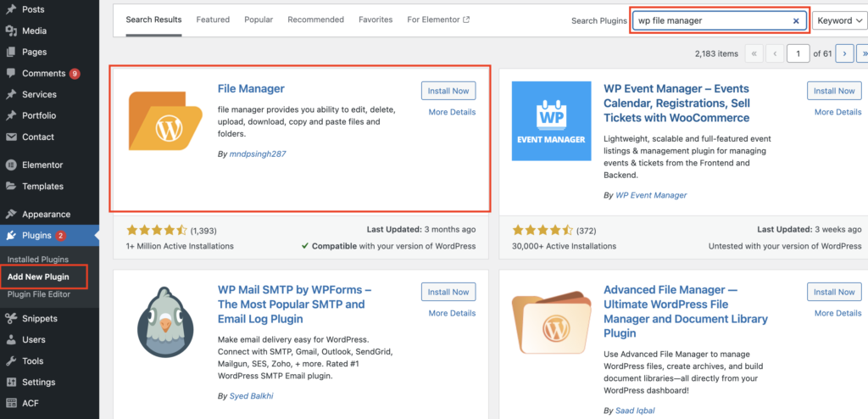Click the WP Event Manager plugin logo
Screen dimensions: 868x419
[x=551, y=120]
